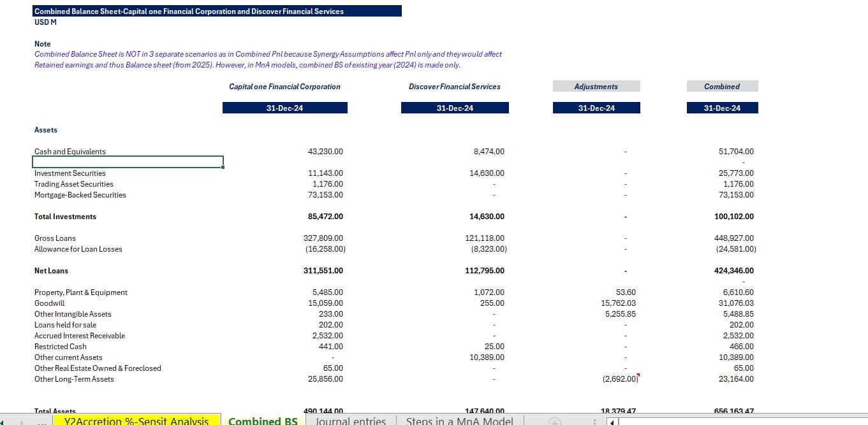Image resolution: width=868 pixels, height=425 pixels.
Task: Select 31-Dec-24 under Adjustments
Action: pyautogui.click(x=596, y=108)
